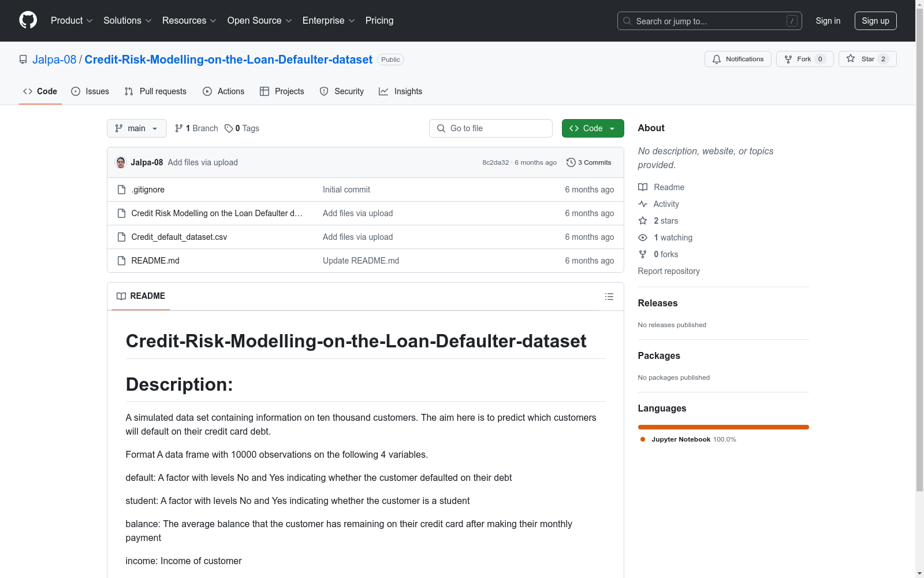
Task: Open the .gitignore file name link
Action: (x=148, y=190)
